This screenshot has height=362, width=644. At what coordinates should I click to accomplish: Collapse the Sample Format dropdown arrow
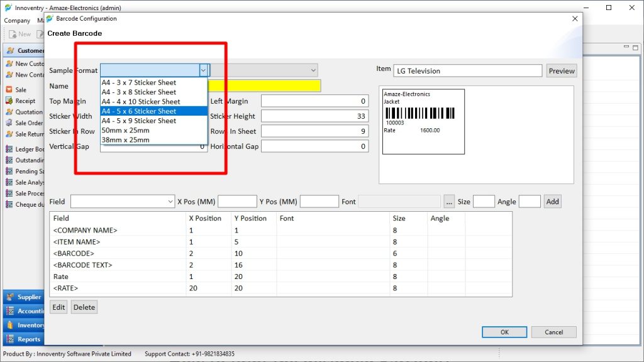[x=203, y=70]
